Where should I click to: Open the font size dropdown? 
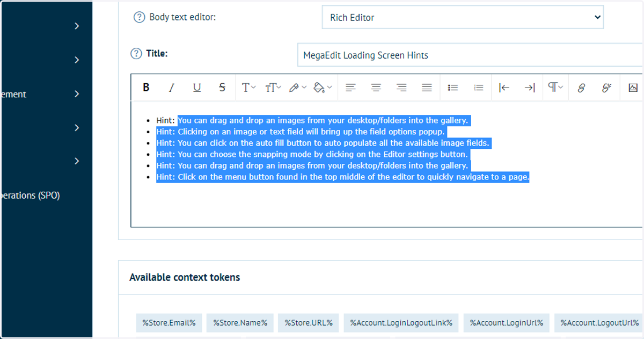coord(273,88)
